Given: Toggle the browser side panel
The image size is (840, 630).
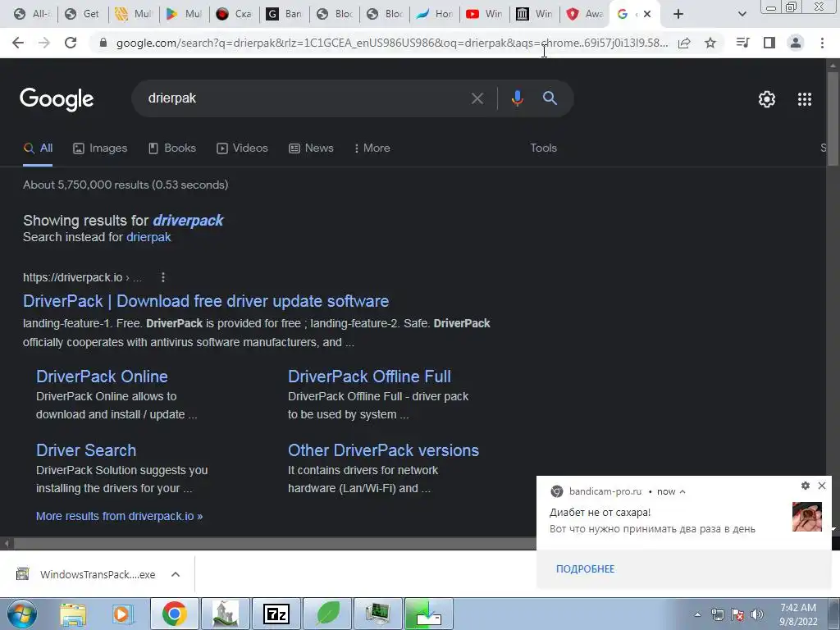Looking at the screenshot, I should click(769, 43).
